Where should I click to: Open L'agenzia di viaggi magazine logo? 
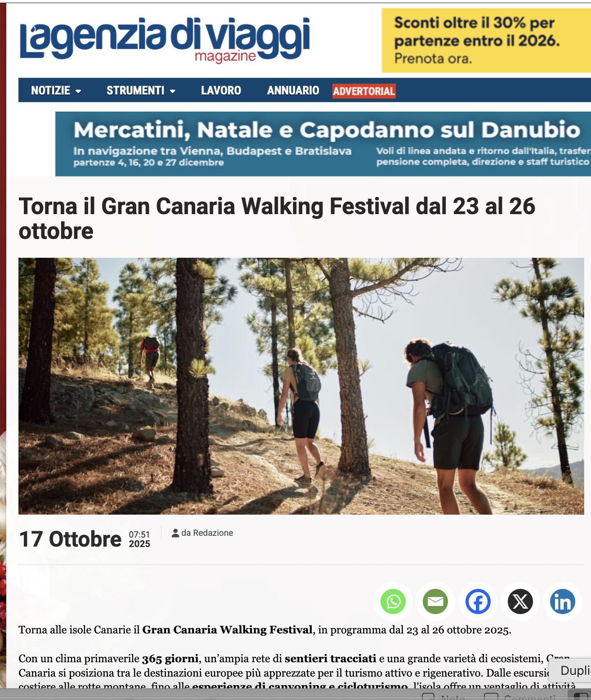click(x=165, y=40)
